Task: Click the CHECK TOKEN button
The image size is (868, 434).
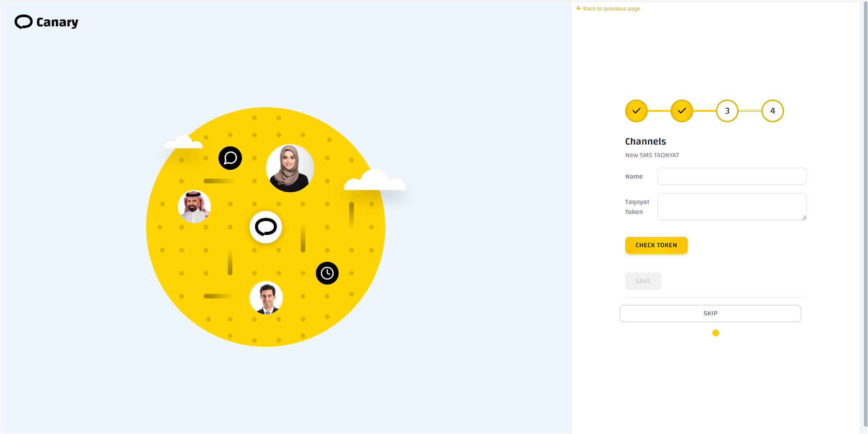Action: click(x=656, y=245)
